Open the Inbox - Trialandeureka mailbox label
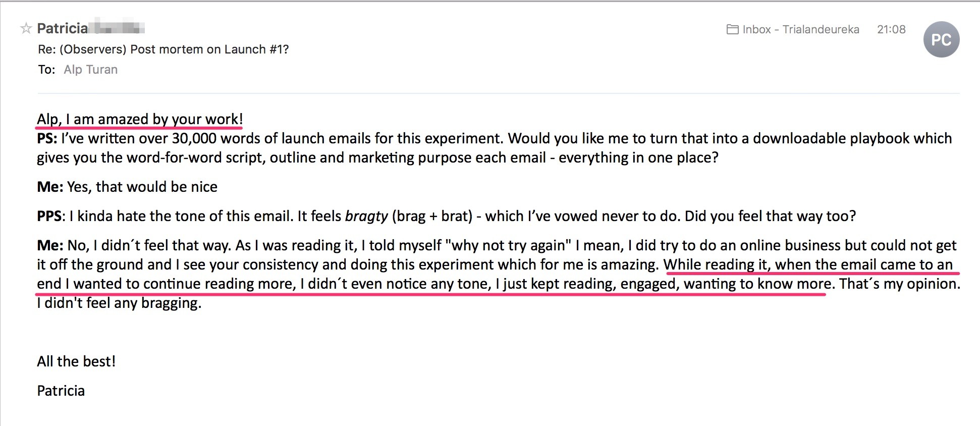980x426 pixels. point(800,29)
